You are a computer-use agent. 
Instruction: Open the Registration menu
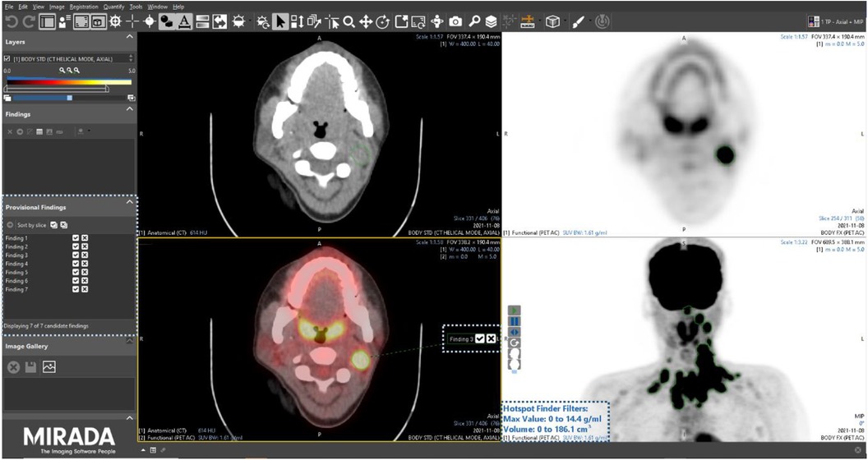(x=84, y=7)
